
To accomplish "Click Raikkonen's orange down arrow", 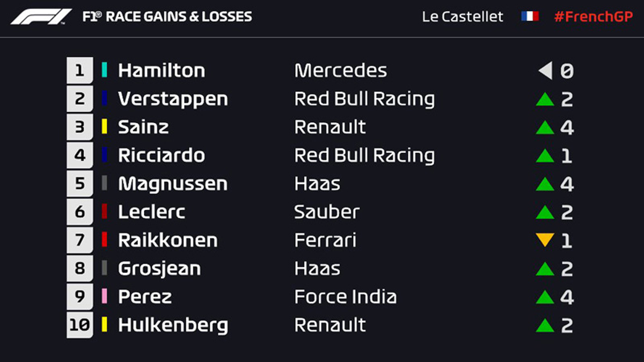I will tap(545, 240).
